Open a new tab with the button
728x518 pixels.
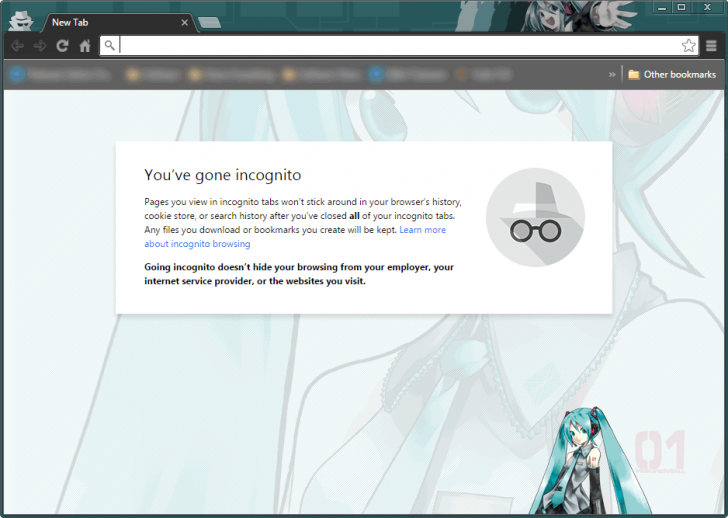click(x=209, y=23)
